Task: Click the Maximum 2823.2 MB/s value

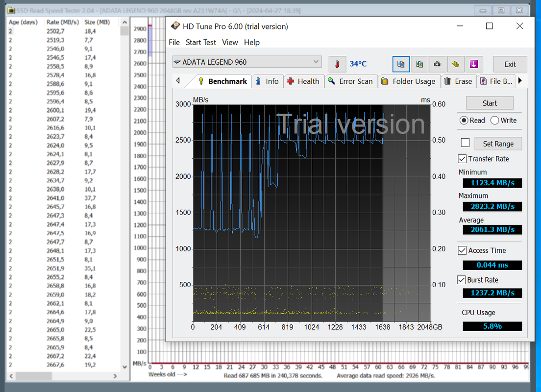Action: click(492, 206)
